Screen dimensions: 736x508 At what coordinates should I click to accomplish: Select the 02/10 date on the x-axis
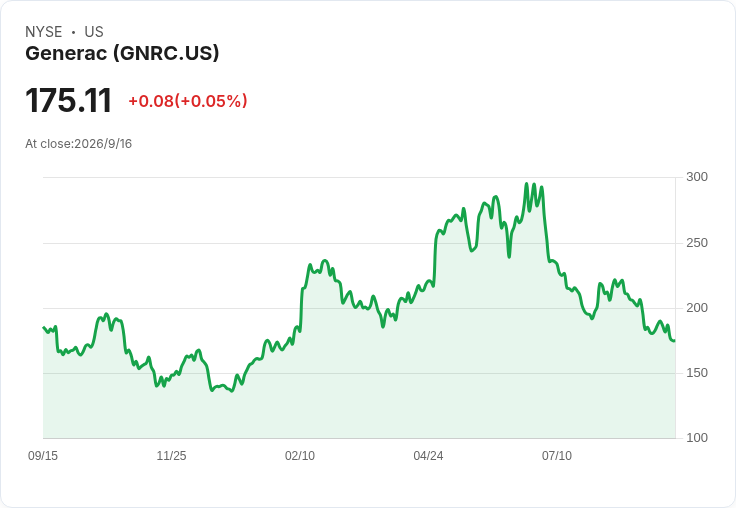coord(300,455)
